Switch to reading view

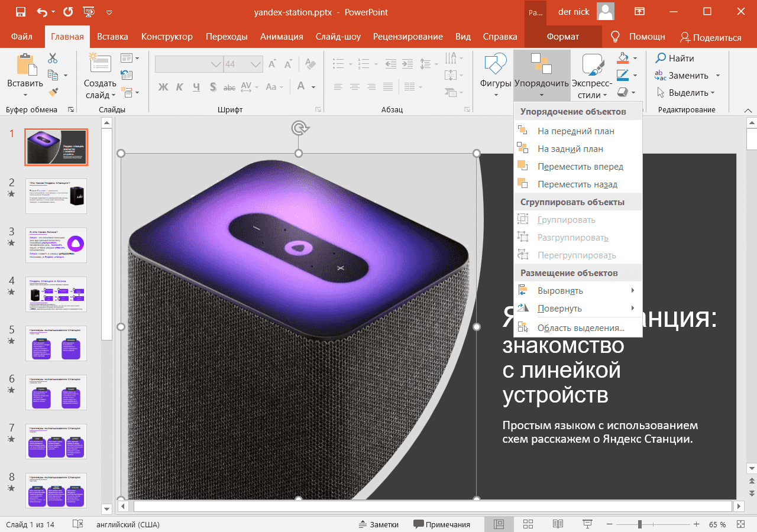(558, 524)
